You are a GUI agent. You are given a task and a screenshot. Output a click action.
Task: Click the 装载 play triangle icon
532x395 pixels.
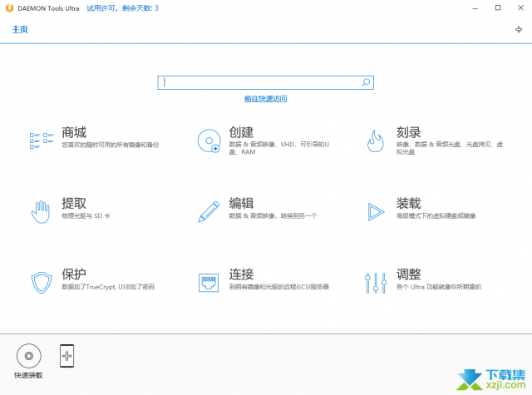[376, 212]
